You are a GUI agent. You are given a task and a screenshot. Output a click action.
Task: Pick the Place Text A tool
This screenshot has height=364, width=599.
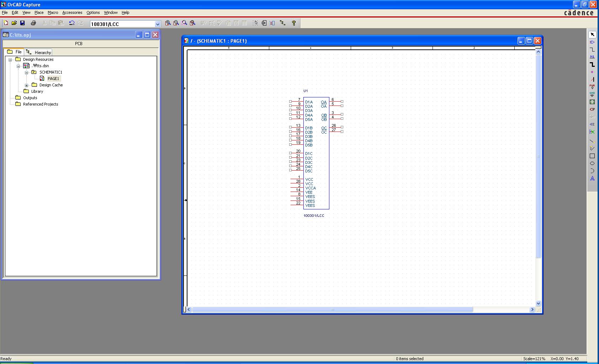click(x=592, y=178)
